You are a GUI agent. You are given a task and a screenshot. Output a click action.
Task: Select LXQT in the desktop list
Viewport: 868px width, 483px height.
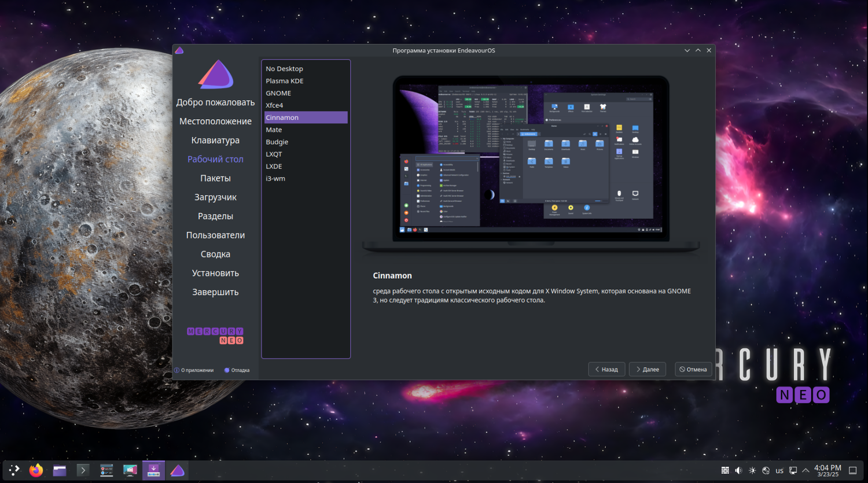tap(306, 154)
